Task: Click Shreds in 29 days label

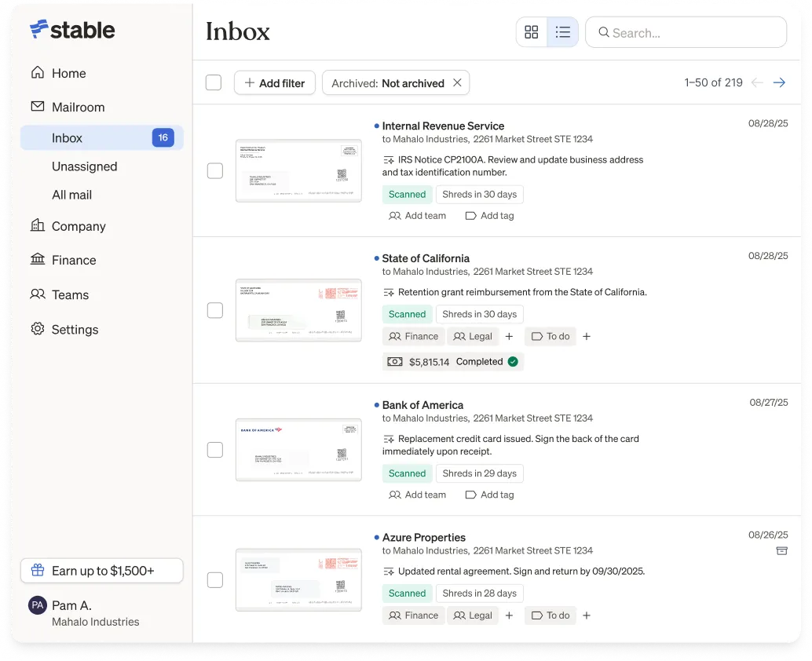Action: (x=480, y=473)
